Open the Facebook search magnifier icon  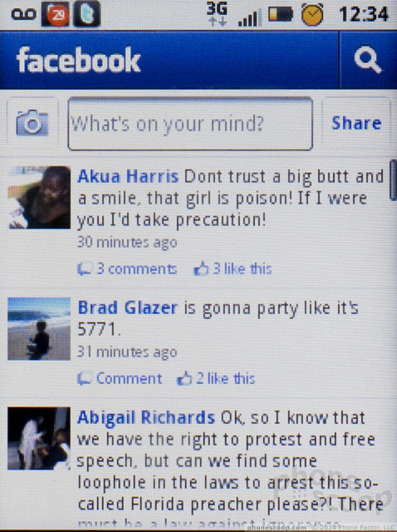368,60
